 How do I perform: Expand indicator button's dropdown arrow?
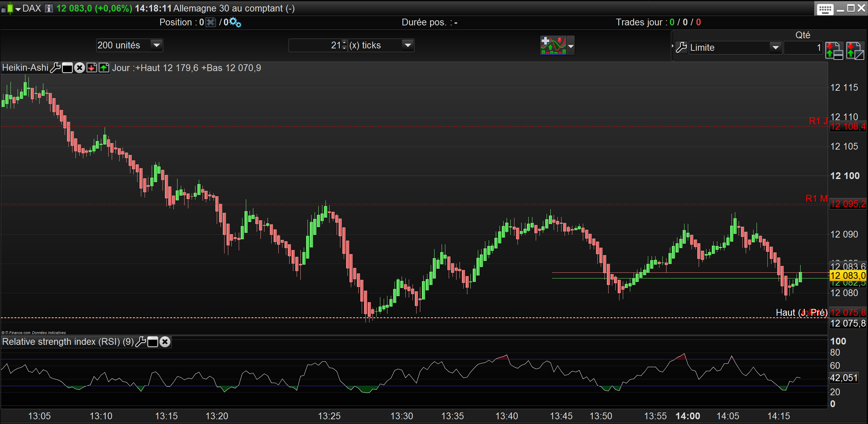coord(571,46)
